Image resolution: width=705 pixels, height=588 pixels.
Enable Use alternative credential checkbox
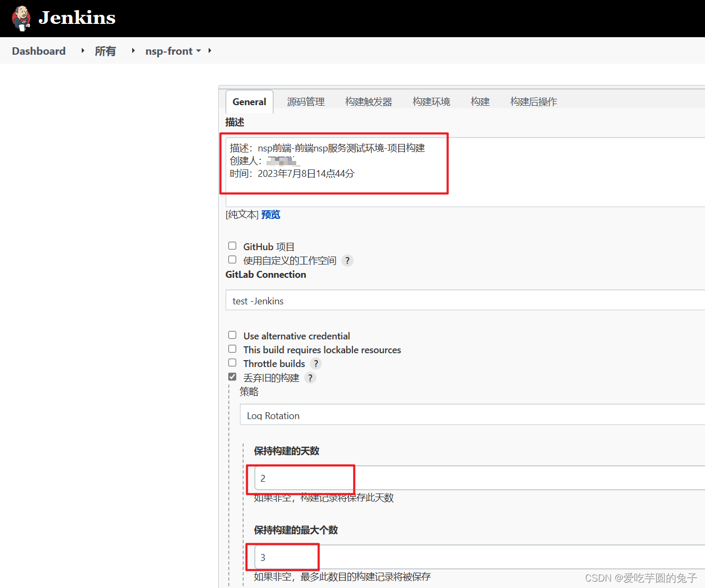tap(232, 335)
